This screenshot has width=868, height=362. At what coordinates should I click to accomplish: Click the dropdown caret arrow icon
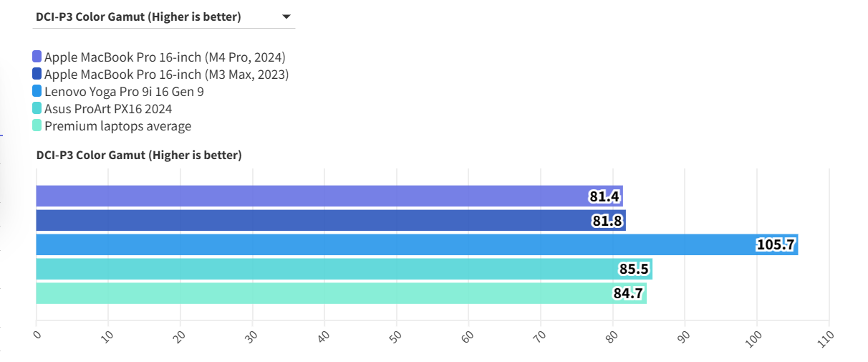[286, 16]
